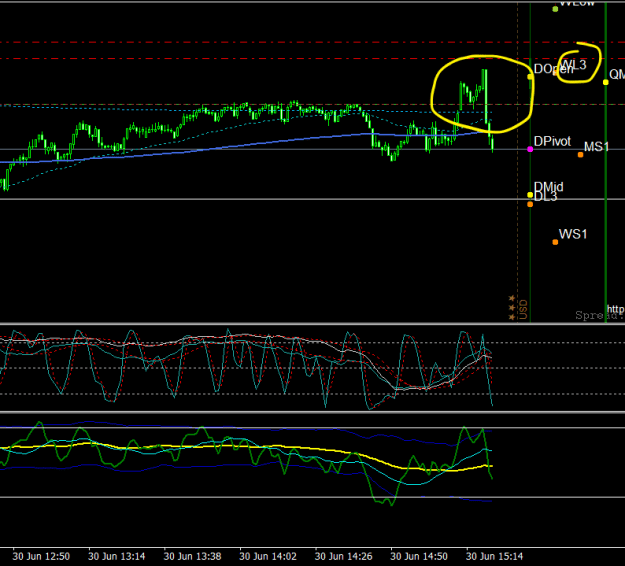Select the yellow DMid marker dot
The width and height of the screenshot is (625, 566).
pyautogui.click(x=530, y=195)
